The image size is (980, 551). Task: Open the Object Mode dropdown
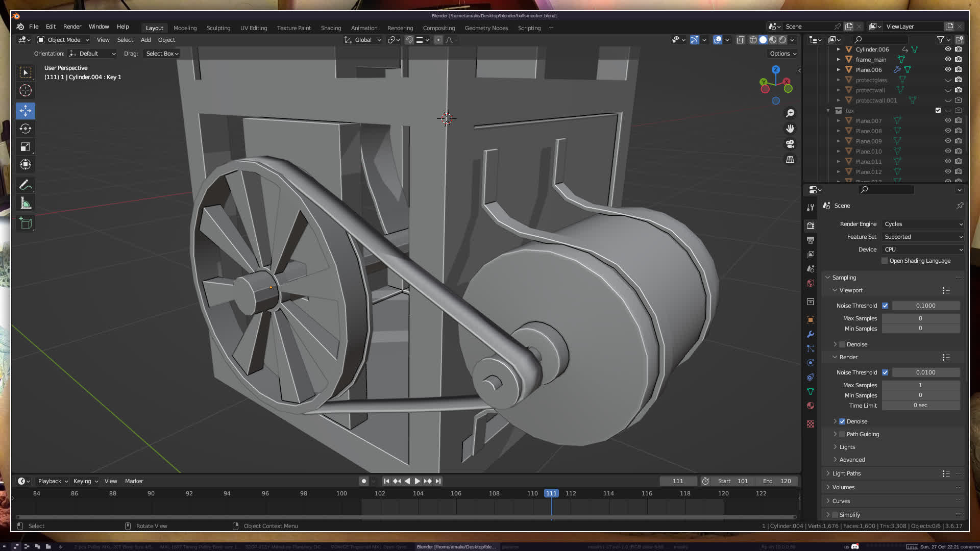[63, 40]
